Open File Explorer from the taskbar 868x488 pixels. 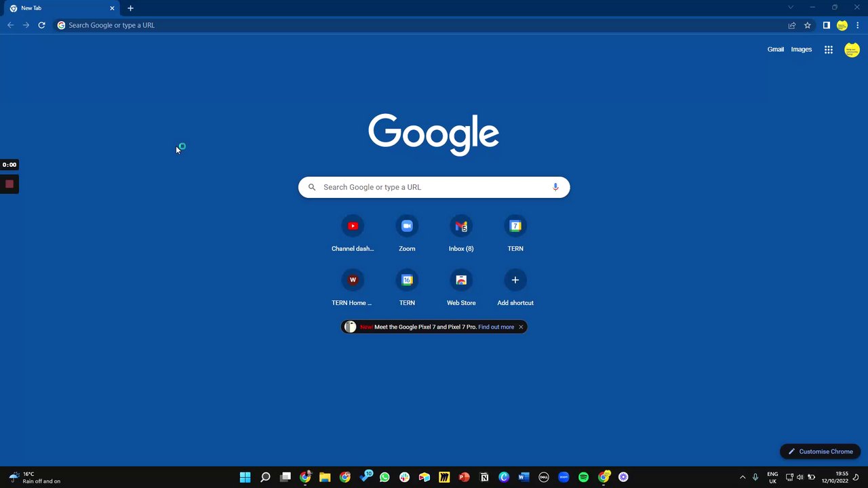(x=325, y=477)
